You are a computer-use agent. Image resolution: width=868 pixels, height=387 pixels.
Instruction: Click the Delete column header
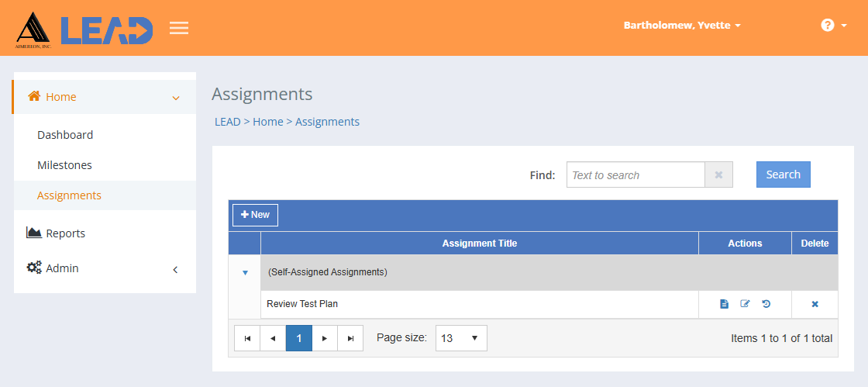click(815, 243)
